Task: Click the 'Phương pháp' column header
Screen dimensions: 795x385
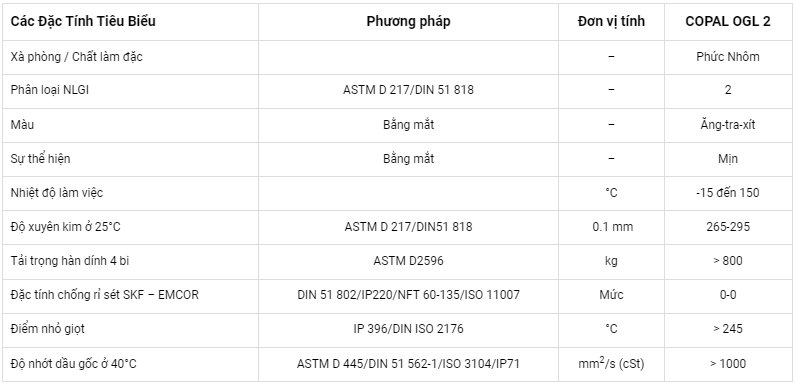Action: pyautogui.click(x=408, y=22)
